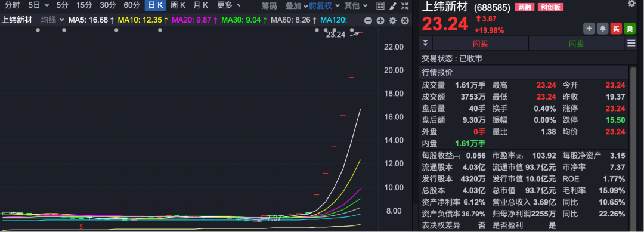Click the 成交量 1.61万手 value
644x232 pixels.
coord(470,85)
